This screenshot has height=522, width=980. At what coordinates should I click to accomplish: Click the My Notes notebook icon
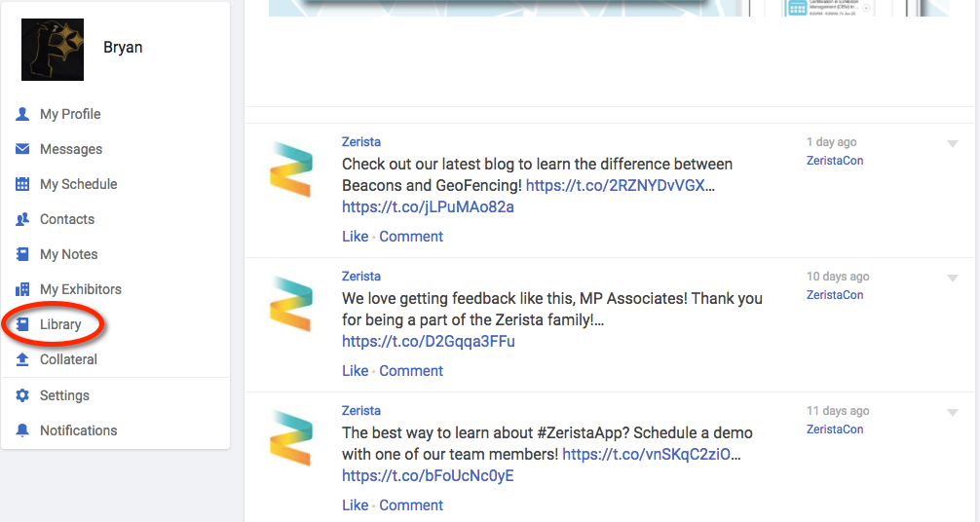(22, 254)
